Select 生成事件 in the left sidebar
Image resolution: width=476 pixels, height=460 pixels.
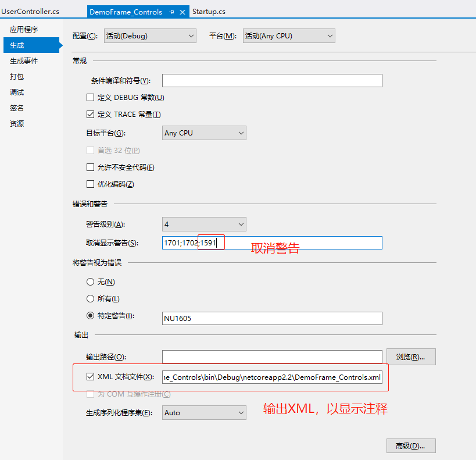point(24,60)
